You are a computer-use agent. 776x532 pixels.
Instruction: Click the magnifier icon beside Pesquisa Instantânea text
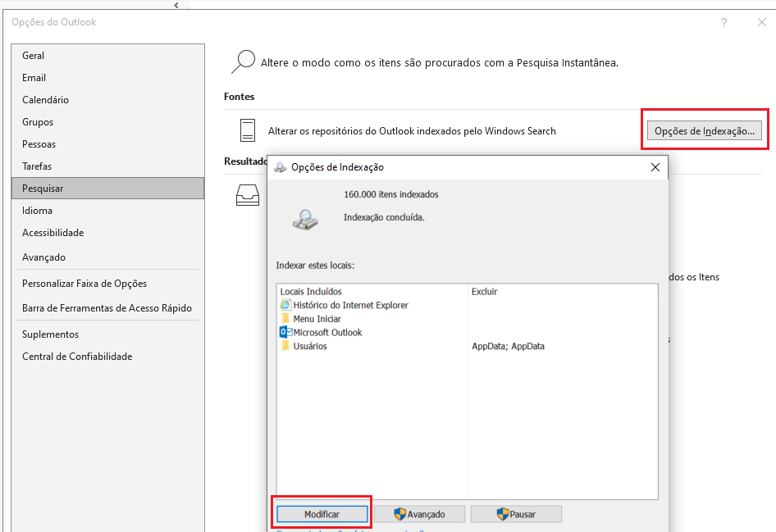[243, 62]
